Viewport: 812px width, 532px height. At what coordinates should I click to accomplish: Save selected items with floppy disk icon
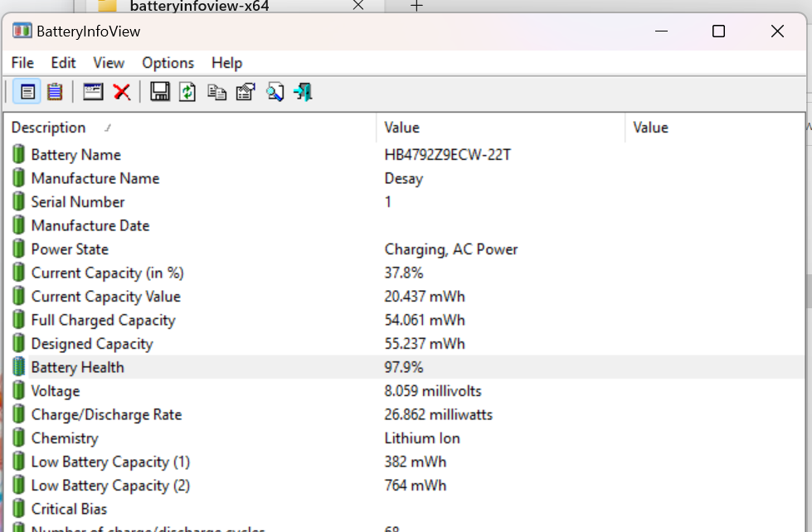159,92
